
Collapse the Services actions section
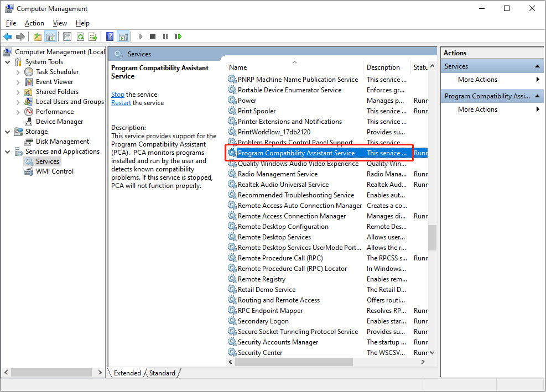(x=537, y=66)
